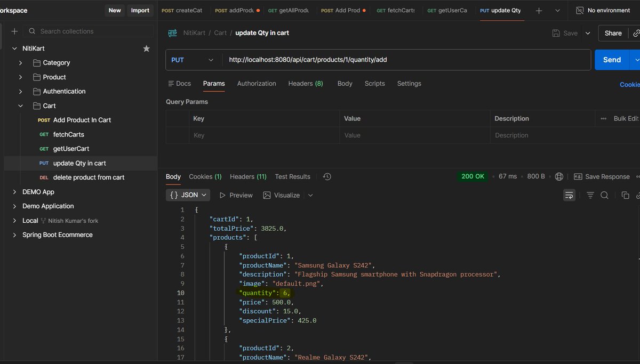Click the Import button
Screen dimensions: 640x364
pyautogui.click(x=140, y=10)
